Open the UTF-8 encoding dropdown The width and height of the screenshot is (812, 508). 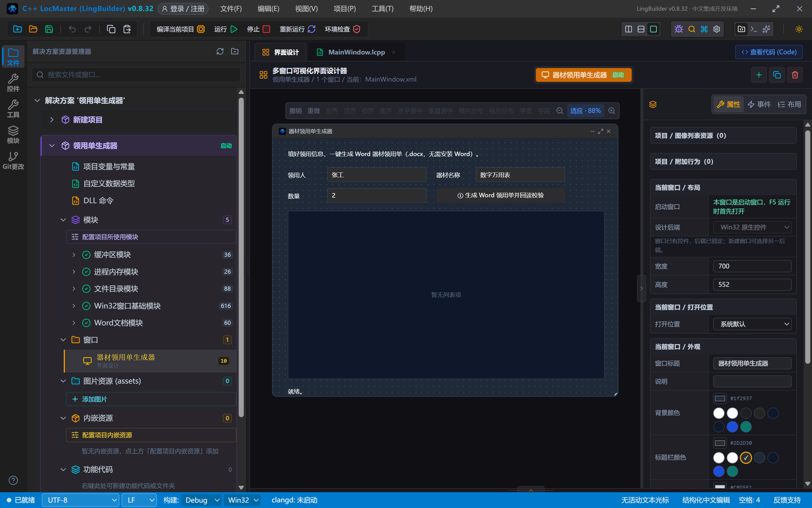click(x=81, y=500)
